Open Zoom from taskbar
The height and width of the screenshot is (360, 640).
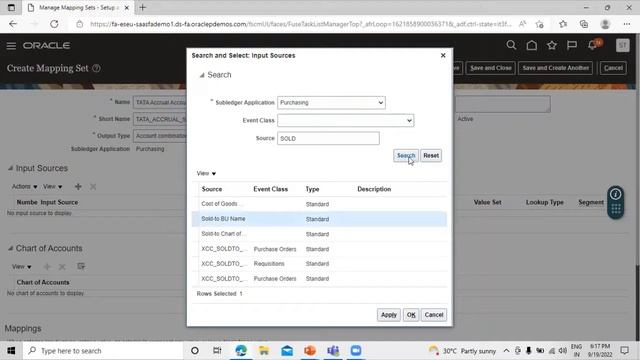(356, 351)
